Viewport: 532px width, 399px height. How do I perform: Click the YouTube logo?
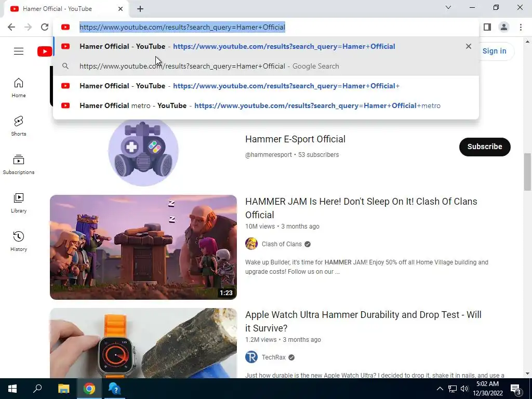point(45,51)
